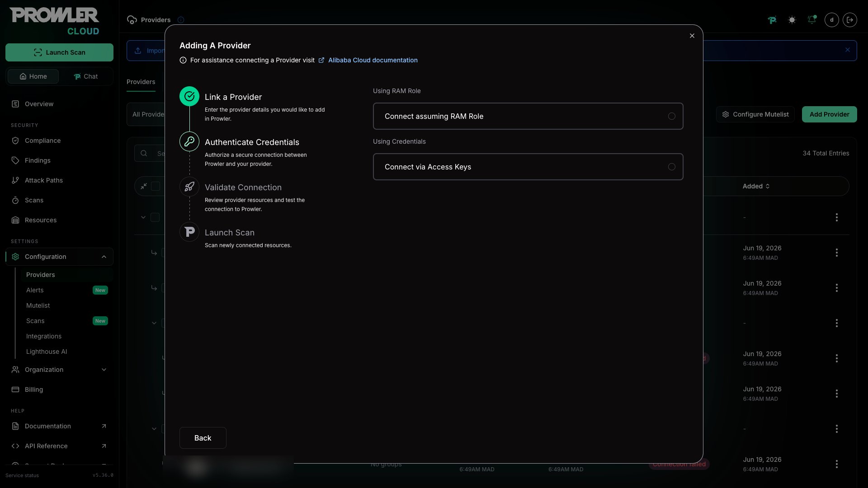Toggle the light/dark theme sun icon
The height and width of the screenshot is (488, 868).
point(792,20)
